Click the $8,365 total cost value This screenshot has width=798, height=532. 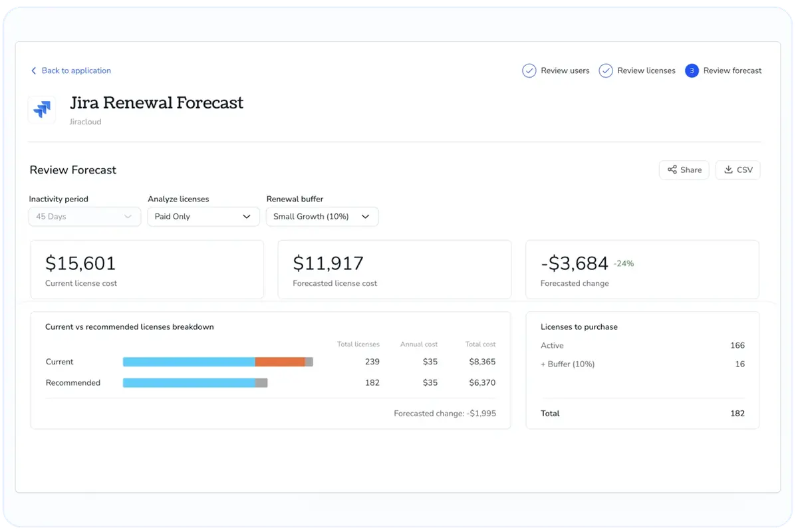(x=482, y=362)
